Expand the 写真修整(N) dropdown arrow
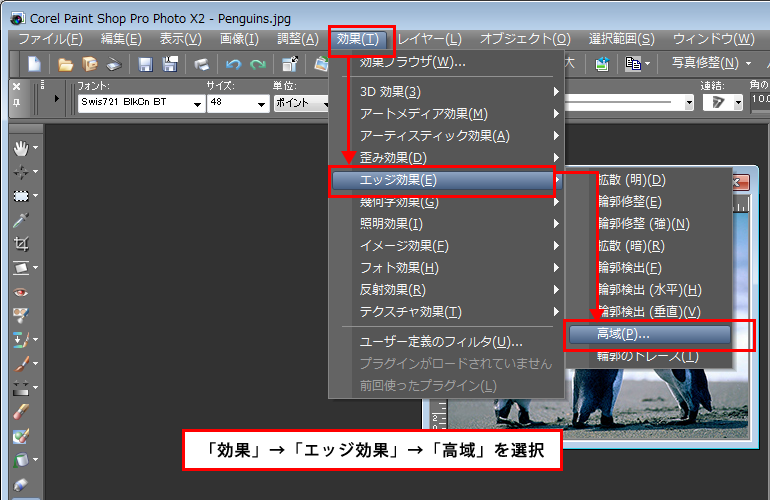770x500 pixels. (748, 63)
